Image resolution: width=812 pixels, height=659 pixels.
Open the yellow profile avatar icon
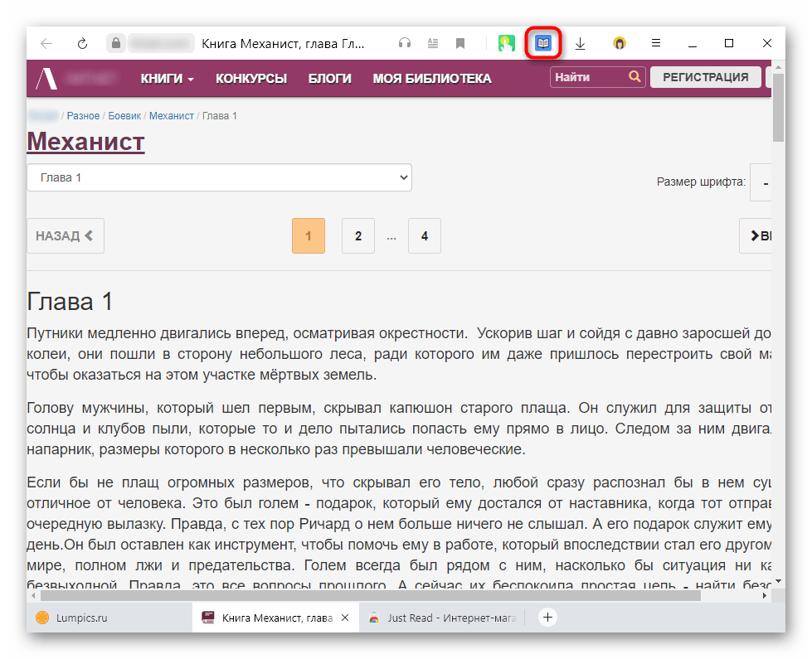click(x=620, y=43)
